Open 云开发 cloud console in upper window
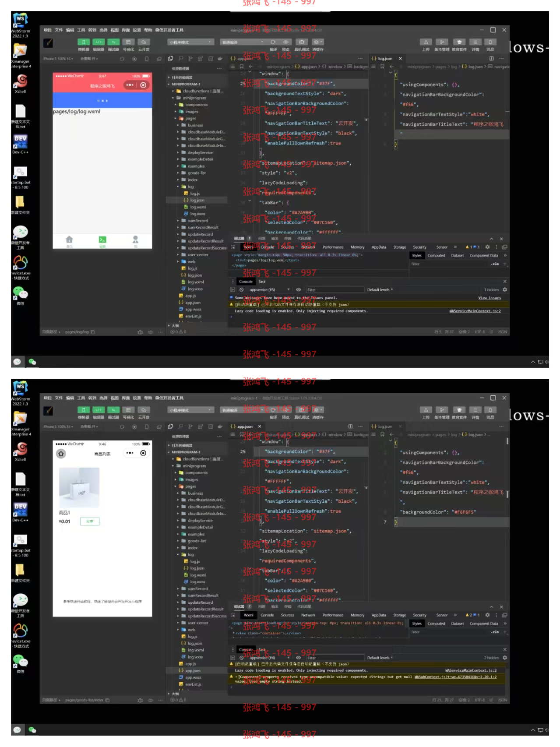Viewport: 560px width, 747px height. pyautogui.click(x=144, y=42)
